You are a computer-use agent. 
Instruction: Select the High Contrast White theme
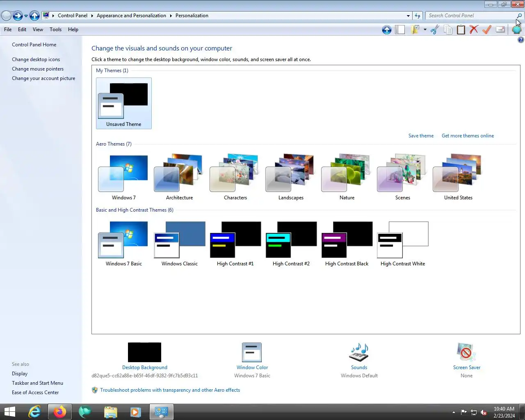tap(402, 244)
